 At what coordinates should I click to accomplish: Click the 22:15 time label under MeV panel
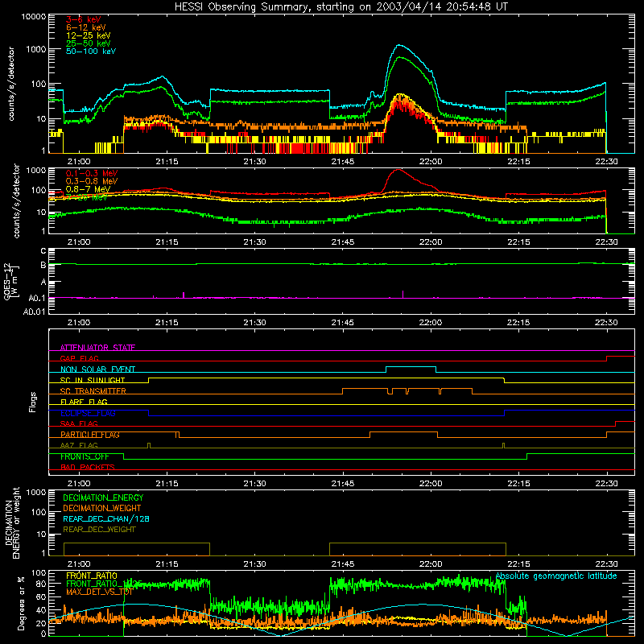(x=518, y=242)
